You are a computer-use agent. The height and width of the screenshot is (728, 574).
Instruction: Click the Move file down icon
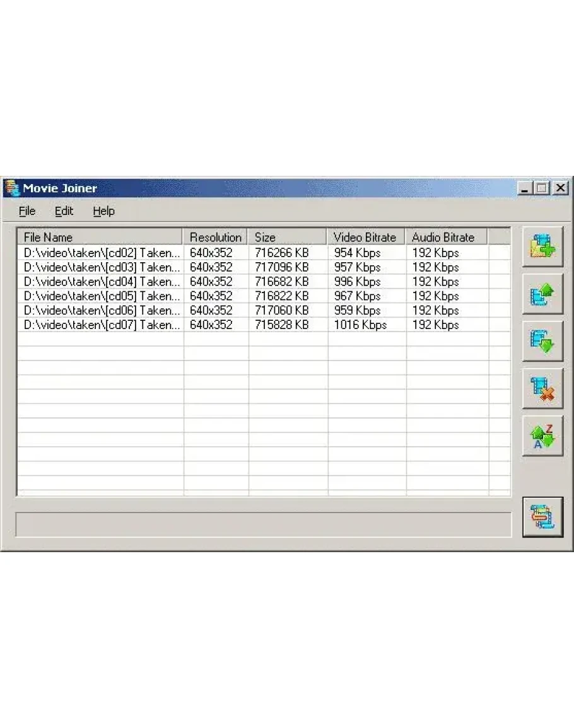pos(542,342)
